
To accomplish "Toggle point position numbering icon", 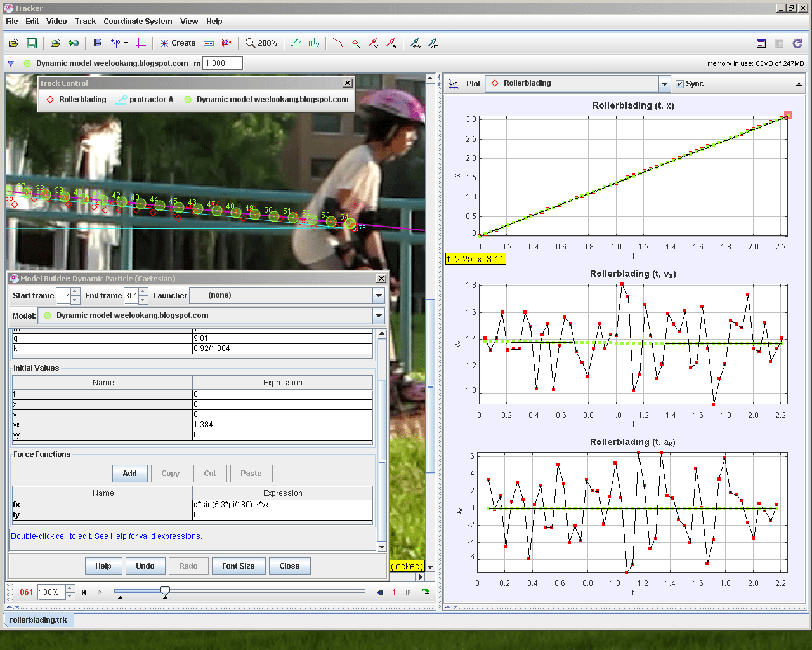I will (x=313, y=43).
